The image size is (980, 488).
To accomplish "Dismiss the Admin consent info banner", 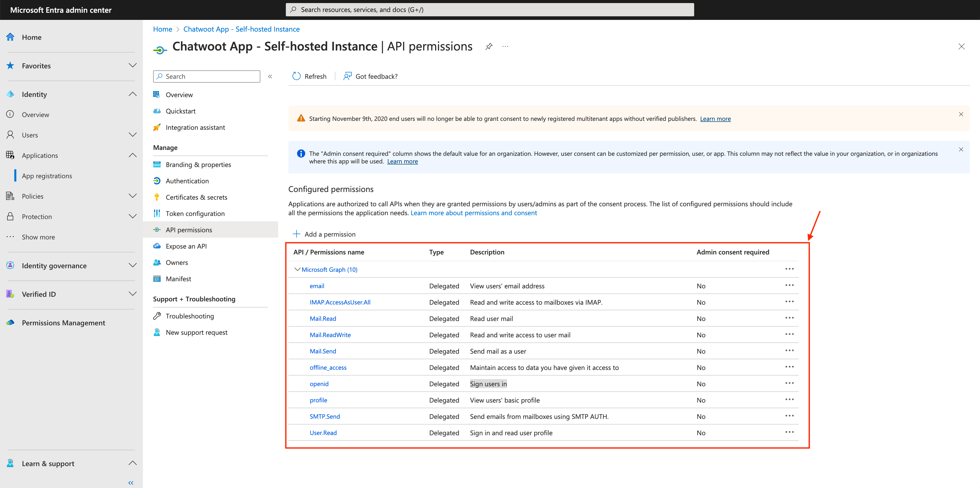I will [961, 149].
